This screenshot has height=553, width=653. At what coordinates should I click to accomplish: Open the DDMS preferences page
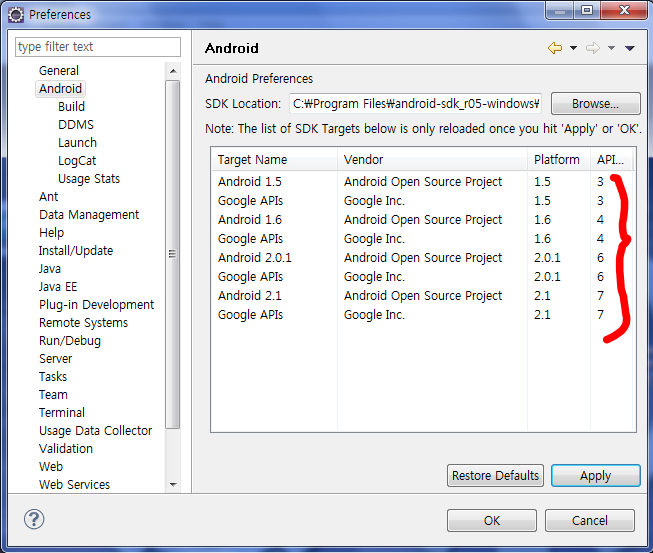(76, 125)
